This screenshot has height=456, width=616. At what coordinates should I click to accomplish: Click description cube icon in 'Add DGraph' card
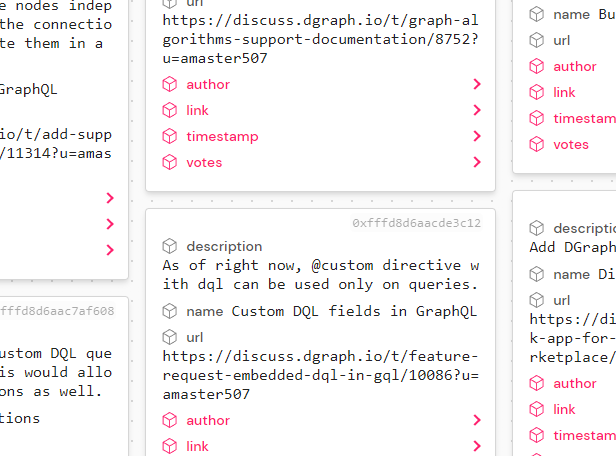[537, 229]
